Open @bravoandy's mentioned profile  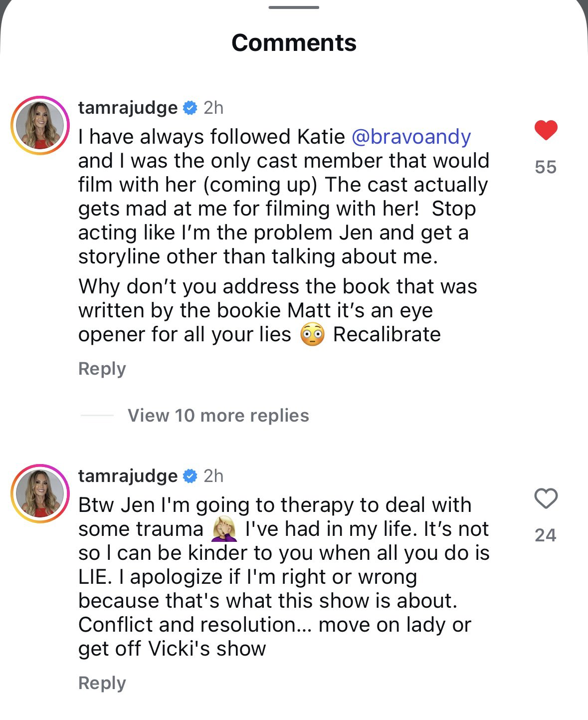[410, 136]
